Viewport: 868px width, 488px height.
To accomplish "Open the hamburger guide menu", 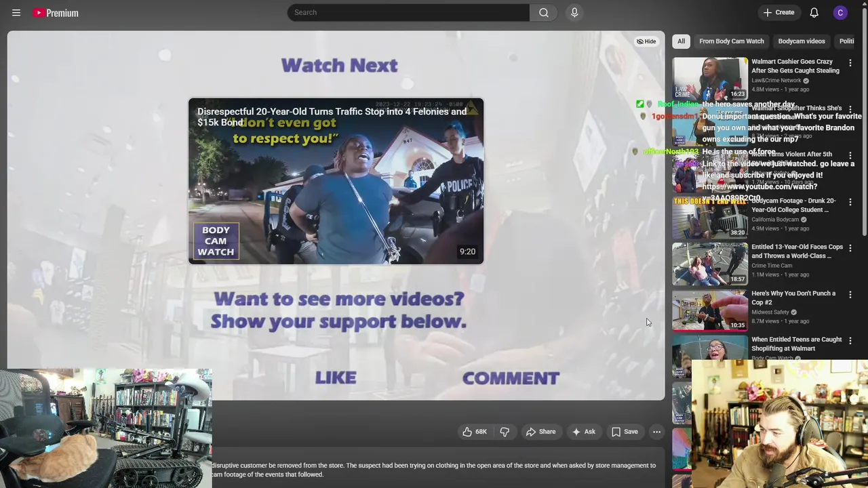I will pyautogui.click(x=16, y=12).
